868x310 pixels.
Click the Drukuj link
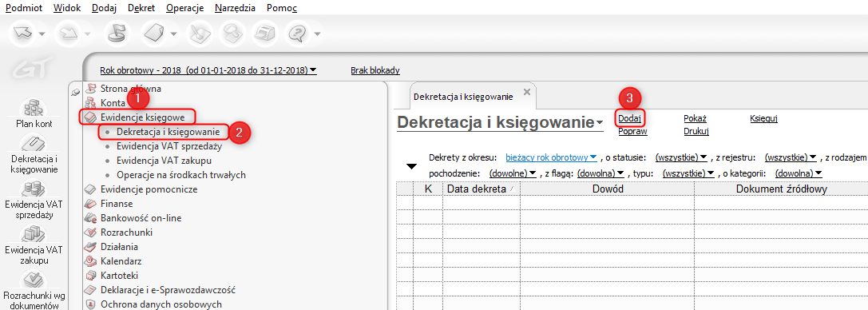click(696, 131)
